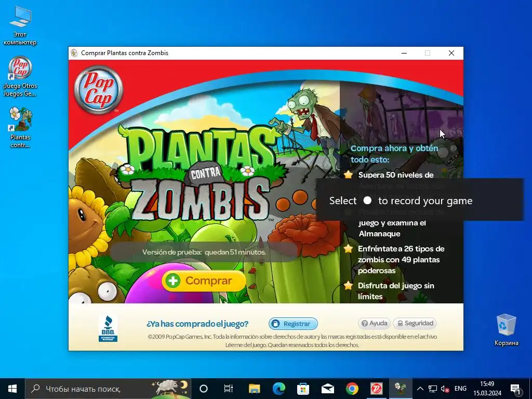Click the taskbar search box

108,389
